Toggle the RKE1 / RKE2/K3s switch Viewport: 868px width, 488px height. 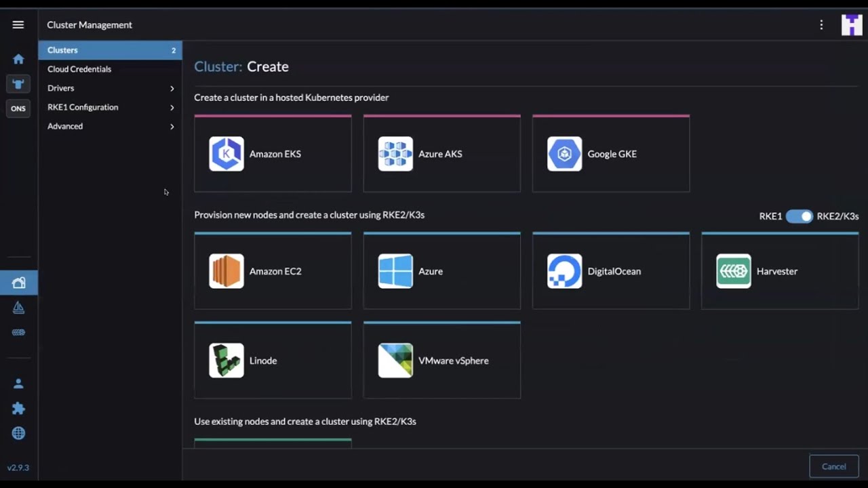point(800,216)
